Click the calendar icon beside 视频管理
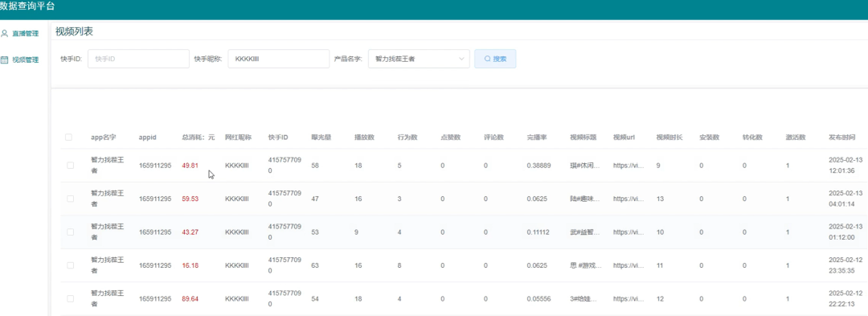Image resolution: width=868 pixels, height=316 pixels. point(5,60)
